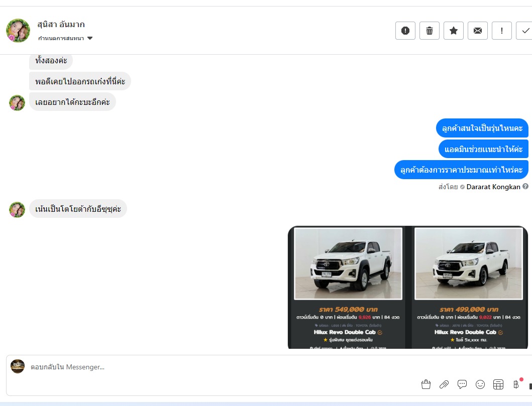
Task: Click the customer name สุนิสา อันมาก
Action: pos(61,25)
